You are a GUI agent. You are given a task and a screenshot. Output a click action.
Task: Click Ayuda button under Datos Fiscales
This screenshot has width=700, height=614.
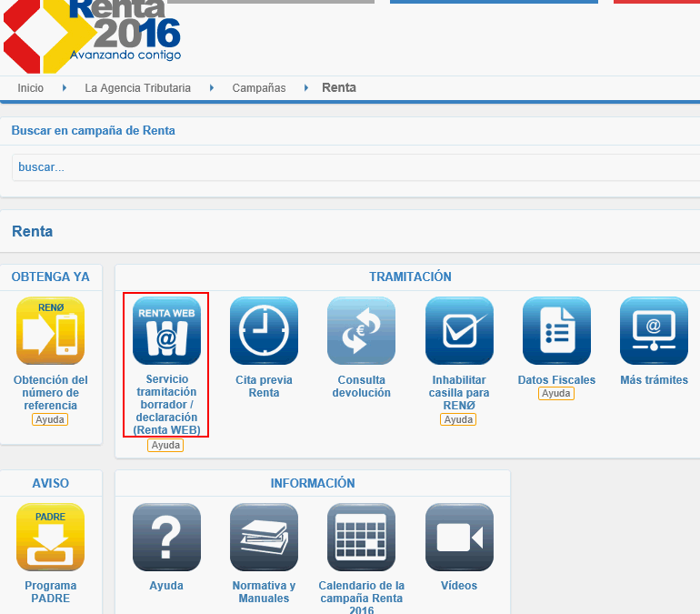tap(555, 394)
